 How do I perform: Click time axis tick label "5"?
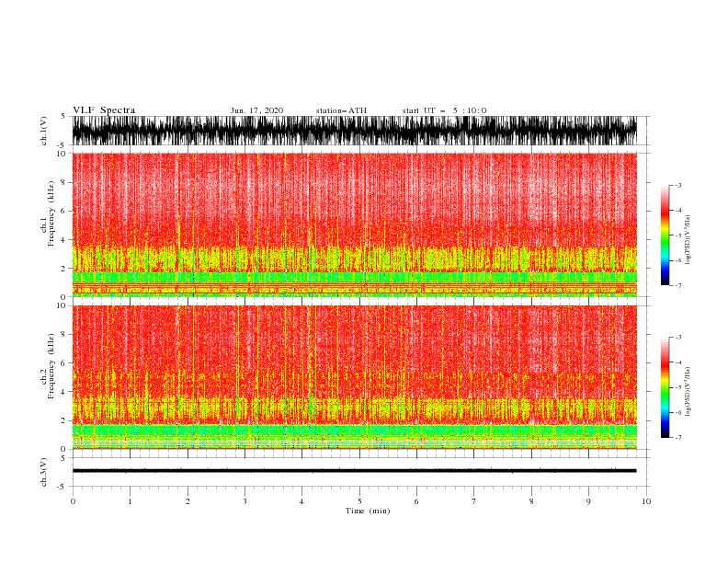click(359, 501)
